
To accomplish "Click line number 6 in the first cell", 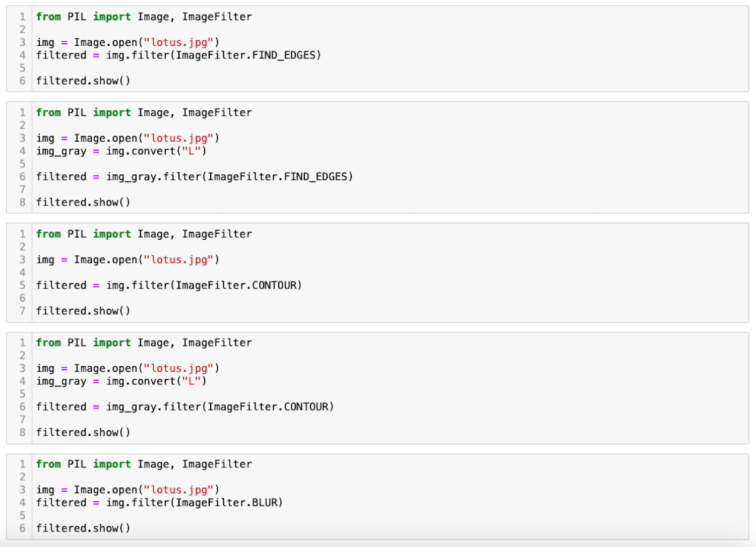I will tap(22, 81).
